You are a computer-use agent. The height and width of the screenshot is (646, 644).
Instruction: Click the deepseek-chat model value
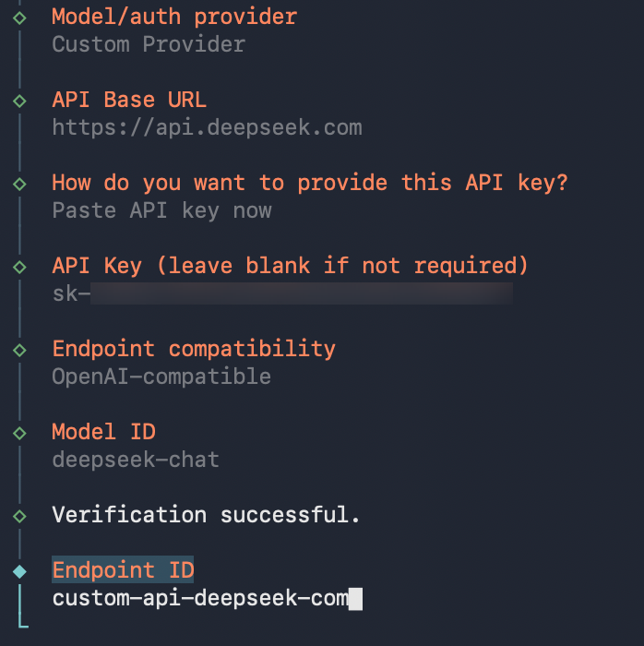click(x=136, y=460)
